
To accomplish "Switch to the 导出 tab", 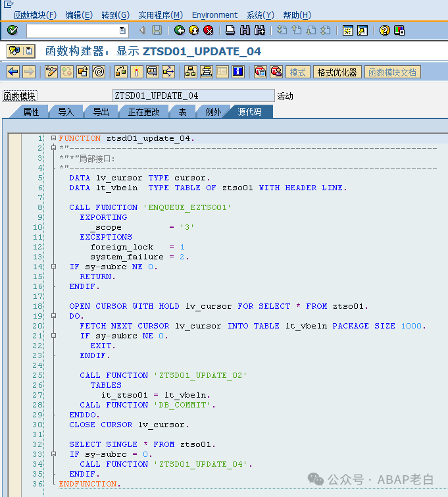I will click(x=101, y=112).
